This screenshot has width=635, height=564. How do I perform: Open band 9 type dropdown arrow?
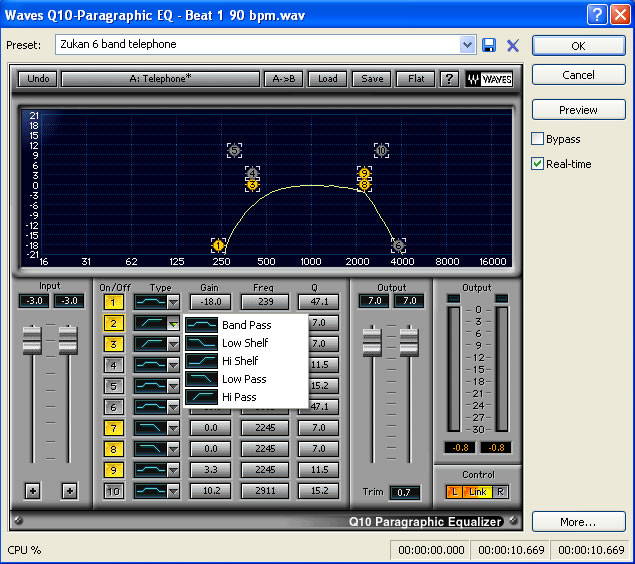click(x=173, y=470)
